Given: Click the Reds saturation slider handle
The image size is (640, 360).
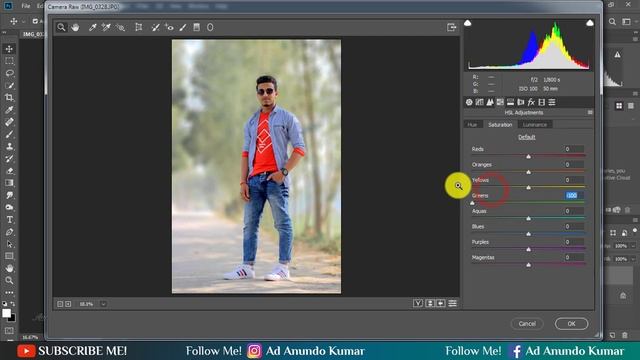Looking at the screenshot, I should tap(529, 156).
